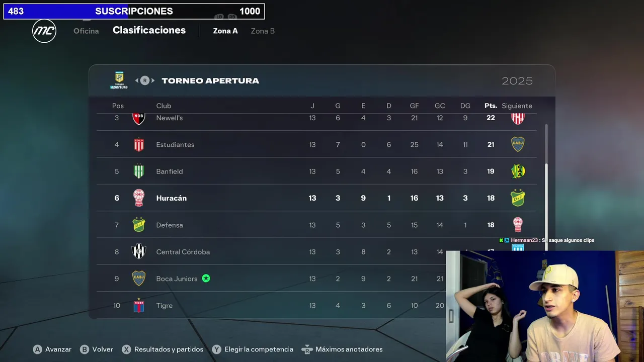Choose Elegir la competencia option
The width and height of the screenshot is (644, 362).
click(253, 349)
